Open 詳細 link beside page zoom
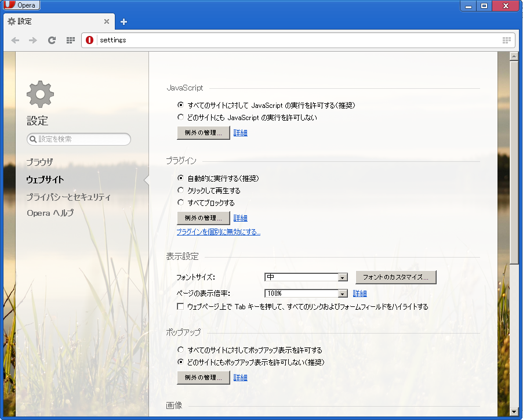 [359, 294]
